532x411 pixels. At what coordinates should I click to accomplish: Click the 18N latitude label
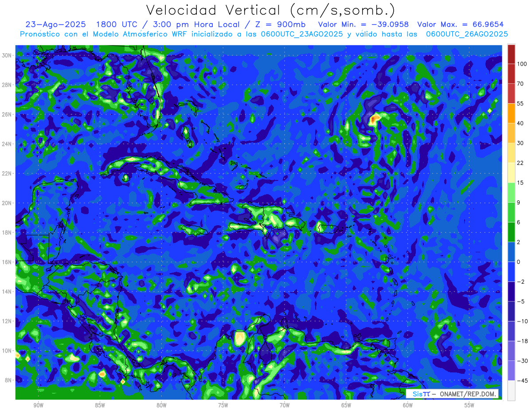tap(8, 232)
